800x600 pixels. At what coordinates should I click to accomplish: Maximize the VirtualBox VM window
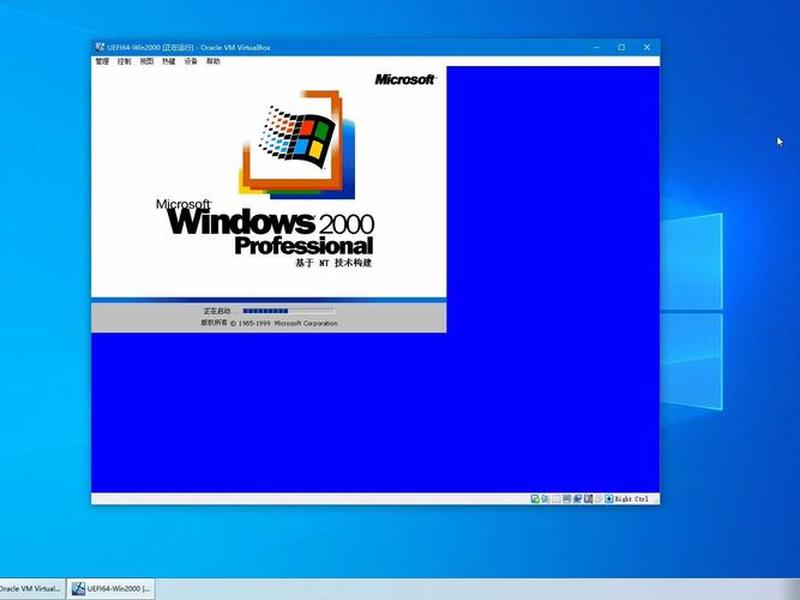[621, 47]
